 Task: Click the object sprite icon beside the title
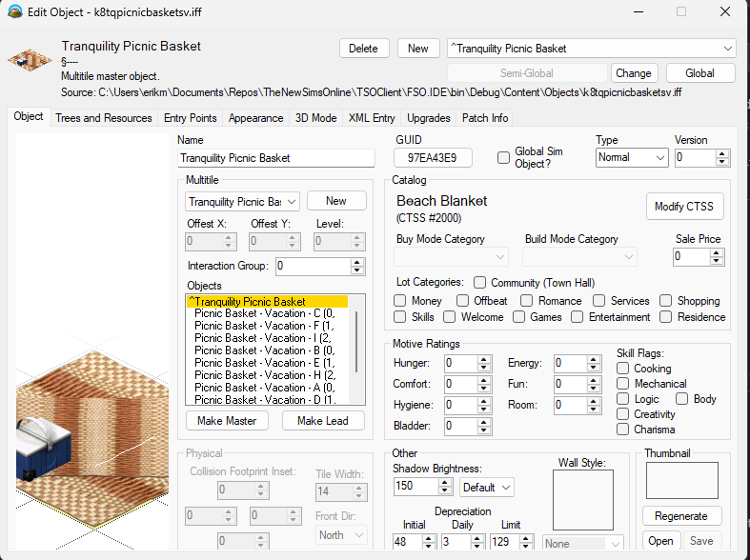(x=30, y=60)
